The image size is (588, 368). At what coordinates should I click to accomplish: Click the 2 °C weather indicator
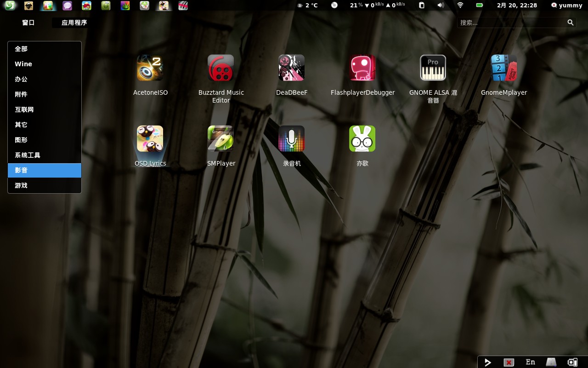pyautogui.click(x=307, y=6)
